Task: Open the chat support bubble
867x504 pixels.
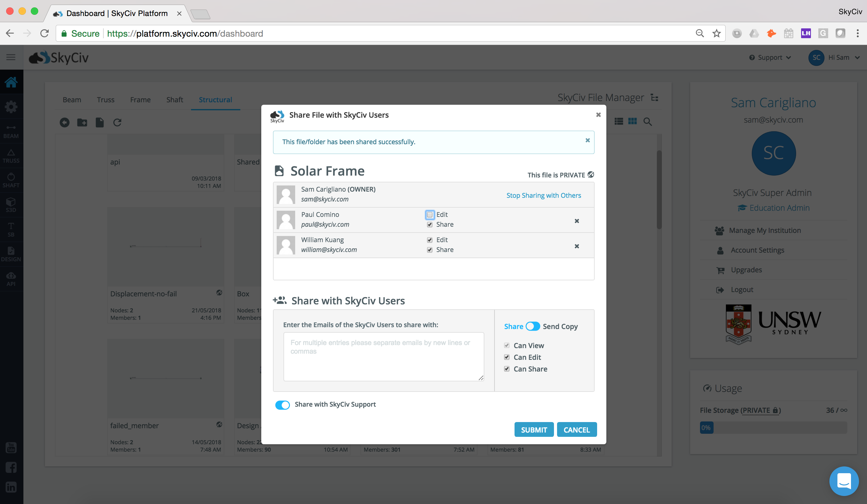Action: coord(844,481)
